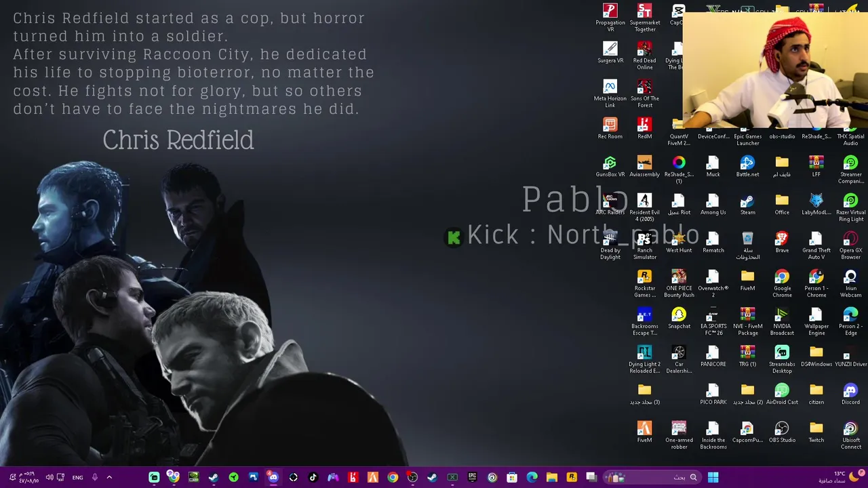
Task: Launch Sons Of The Forest
Action: click(x=645, y=94)
